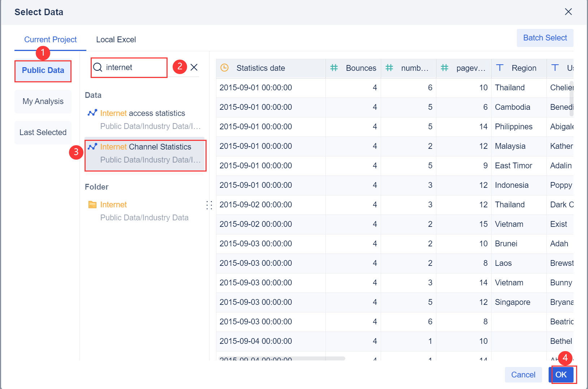588x389 pixels.
Task: Show the Last Selected datasets
Action: tap(43, 133)
